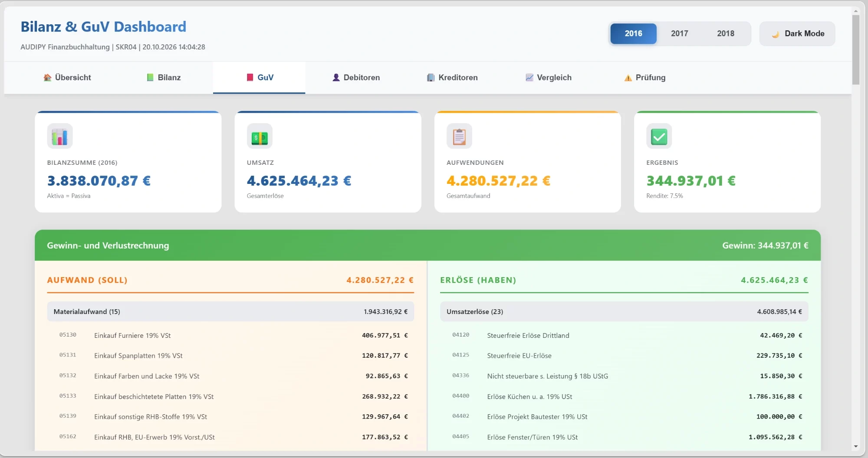Select row Erlöse Küchen u. a. 19% USt
This screenshot has height=458, width=868.
point(624,396)
